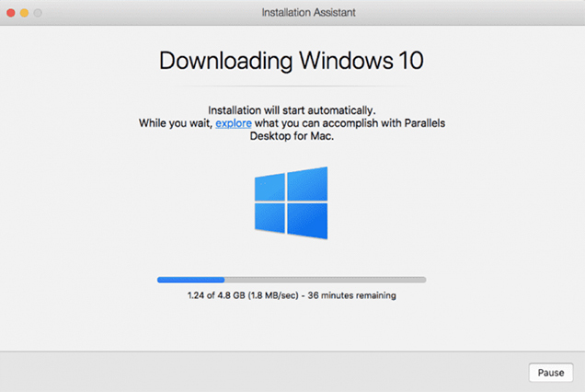
Task: Close the Installation Assistant window
Action: 10,13
